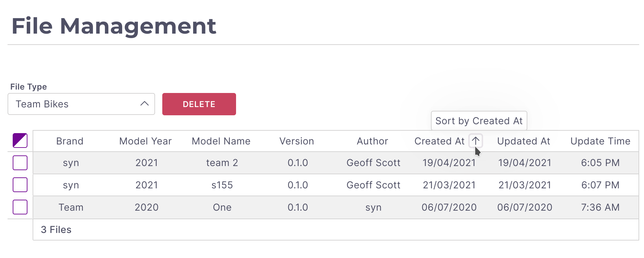Click the 06/07/2020 Created At cell
The width and height of the screenshot is (644, 258).
[x=449, y=207]
